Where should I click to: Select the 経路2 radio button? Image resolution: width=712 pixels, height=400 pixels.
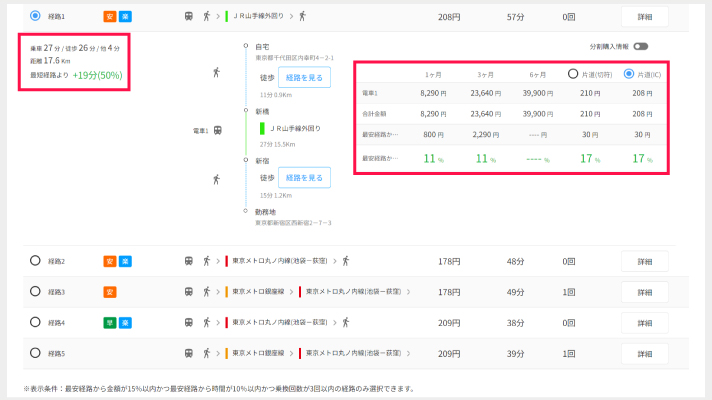(x=35, y=261)
